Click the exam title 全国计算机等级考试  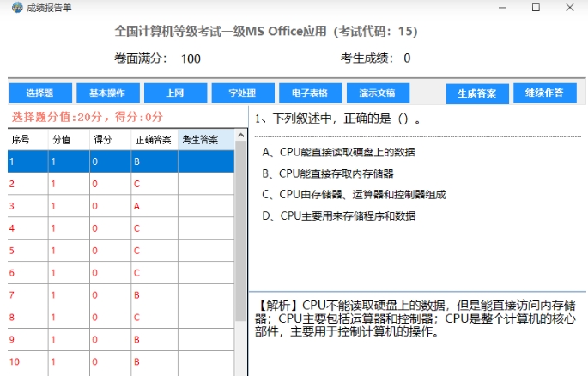(265, 31)
